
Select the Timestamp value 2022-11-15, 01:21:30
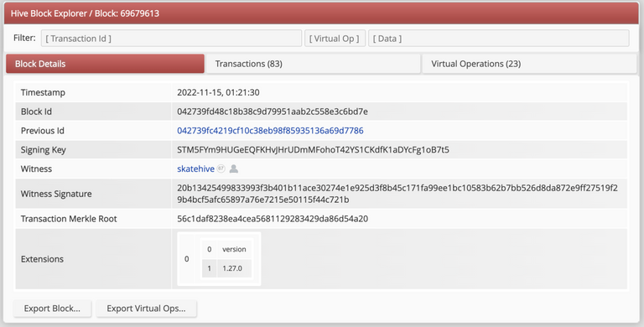[x=218, y=92]
